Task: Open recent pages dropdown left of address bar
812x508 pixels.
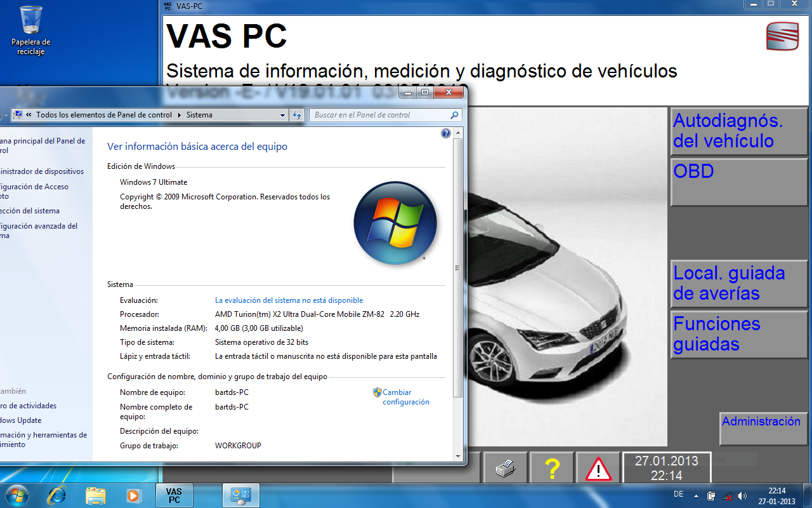Action: click(x=6, y=115)
